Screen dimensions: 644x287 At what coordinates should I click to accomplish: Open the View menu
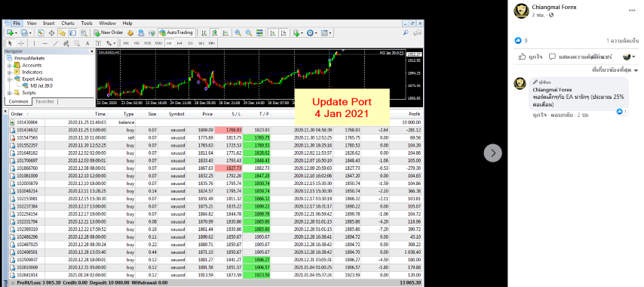coord(32,23)
